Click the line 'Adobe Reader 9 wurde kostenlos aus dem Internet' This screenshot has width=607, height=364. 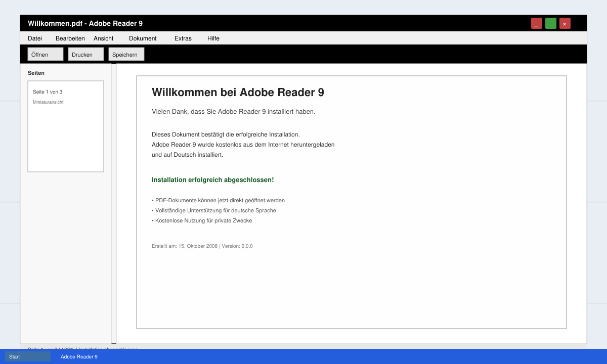pyautogui.click(x=243, y=145)
